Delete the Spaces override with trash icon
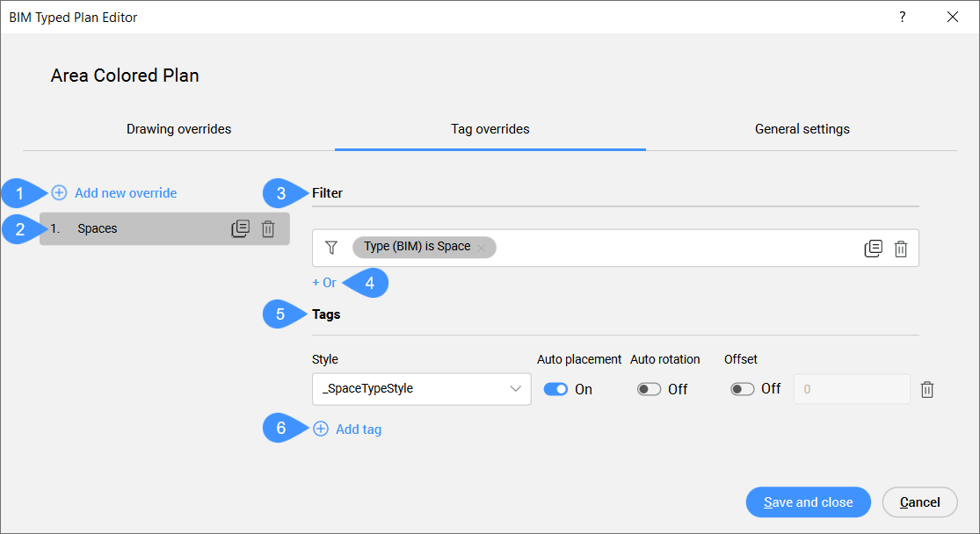Image resolution: width=980 pixels, height=534 pixels. click(268, 228)
